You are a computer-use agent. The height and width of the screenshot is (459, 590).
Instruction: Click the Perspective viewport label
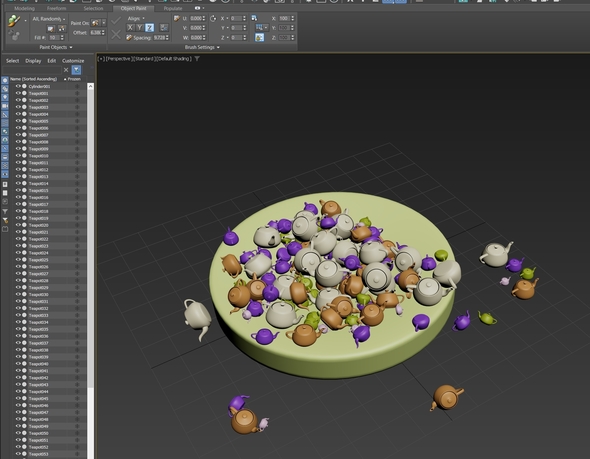tap(119, 59)
